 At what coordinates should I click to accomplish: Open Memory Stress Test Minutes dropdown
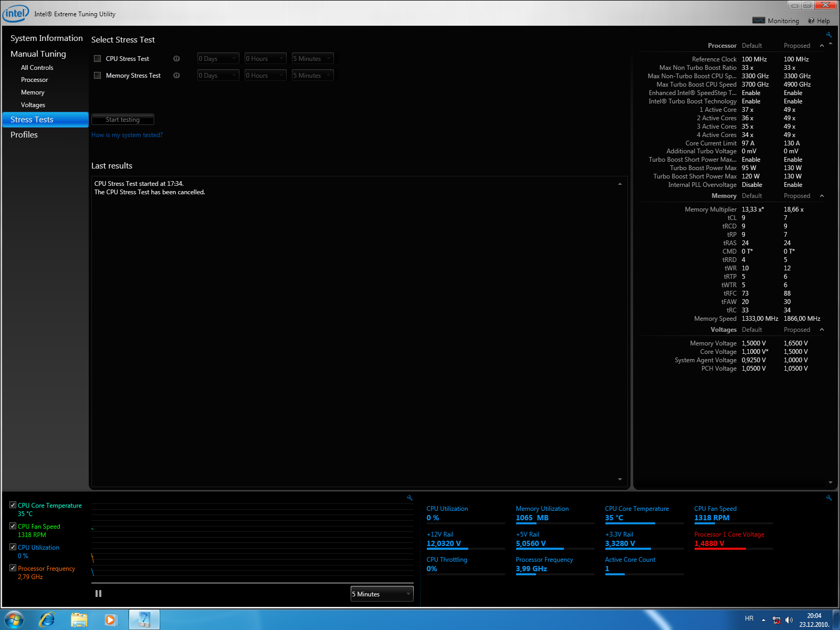pyautogui.click(x=313, y=76)
